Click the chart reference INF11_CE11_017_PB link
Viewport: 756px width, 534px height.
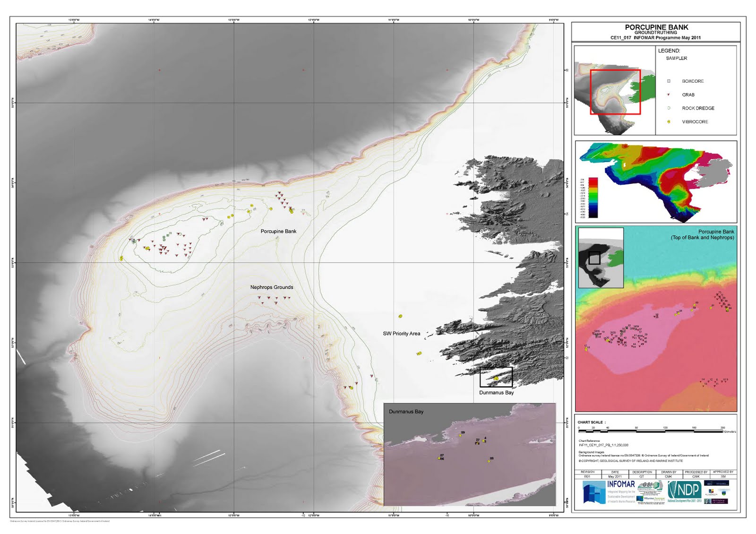(603, 445)
